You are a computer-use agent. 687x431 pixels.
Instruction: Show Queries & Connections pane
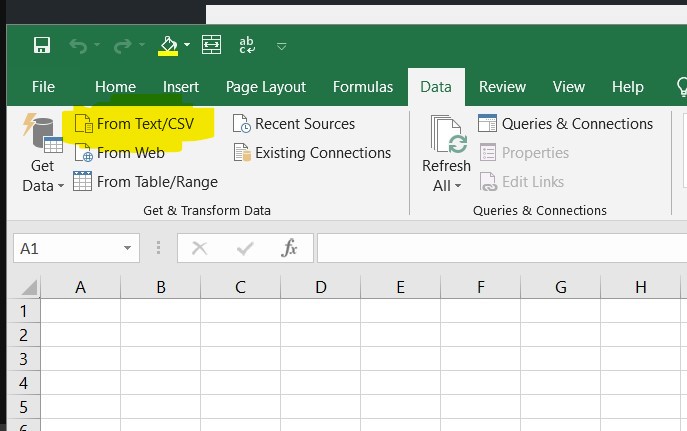[565, 124]
